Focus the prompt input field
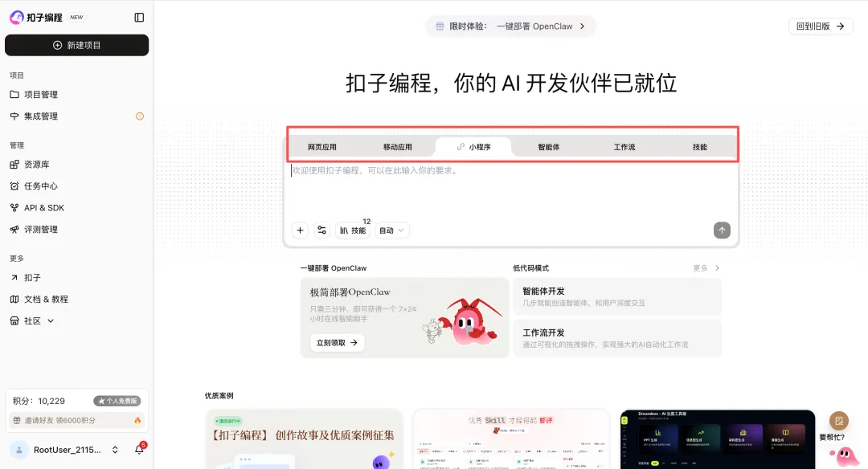868x469 pixels. click(510, 188)
